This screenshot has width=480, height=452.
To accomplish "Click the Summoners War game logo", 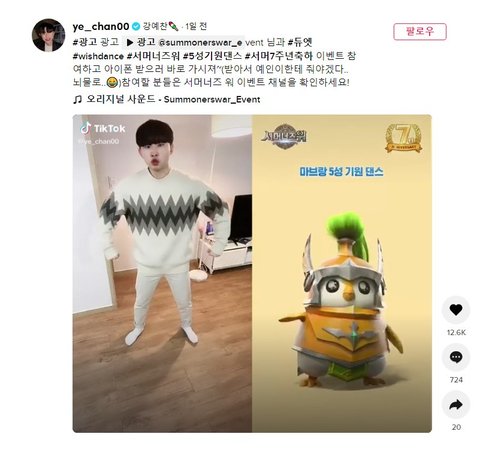I will click(x=284, y=136).
